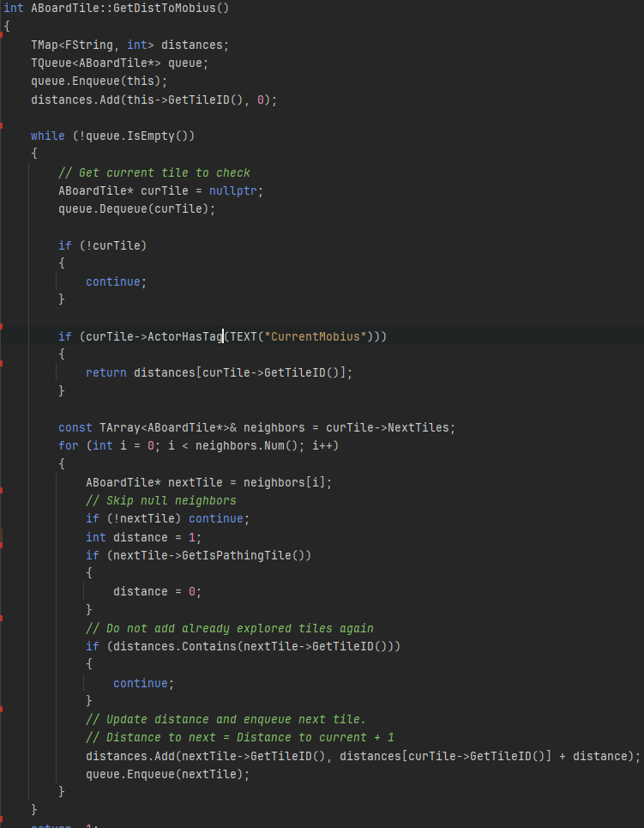The width and height of the screenshot is (644, 828).
Task: Click the TMap<FString, int> declaration
Action: (129, 45)
